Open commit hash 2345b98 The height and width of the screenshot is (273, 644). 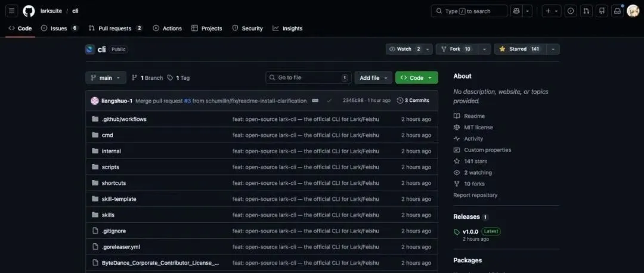tap(353, 101)
